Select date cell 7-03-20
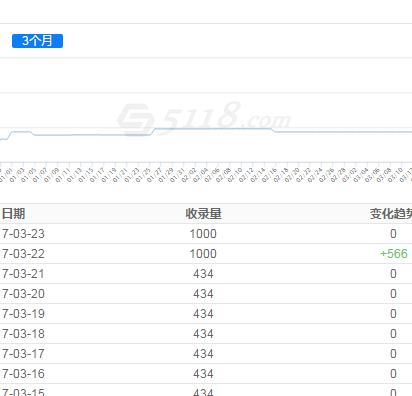 pyautogui.click(x=23, y=294)
